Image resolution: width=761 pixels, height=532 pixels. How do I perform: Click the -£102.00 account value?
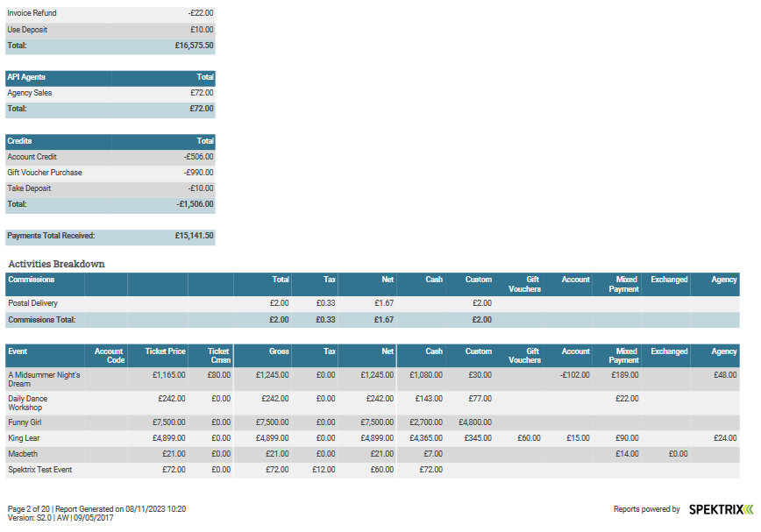tap(574, 375)
